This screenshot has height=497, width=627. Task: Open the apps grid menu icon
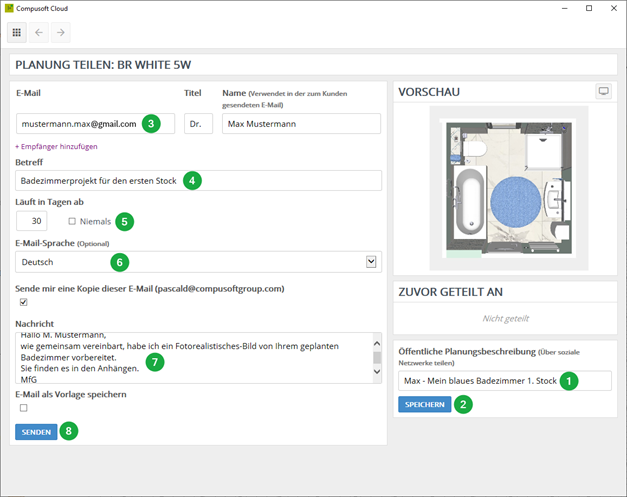[17, 32]
